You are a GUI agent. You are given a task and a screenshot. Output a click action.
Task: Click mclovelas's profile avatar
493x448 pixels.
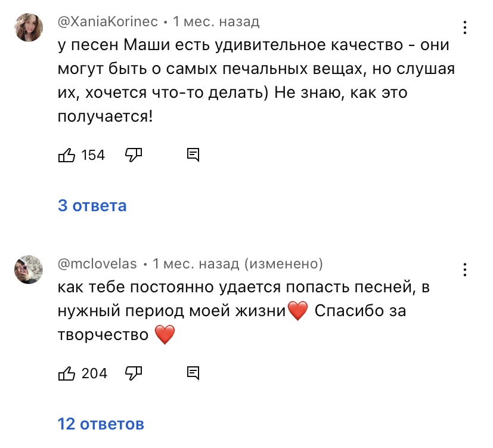(x=29, y=269)
